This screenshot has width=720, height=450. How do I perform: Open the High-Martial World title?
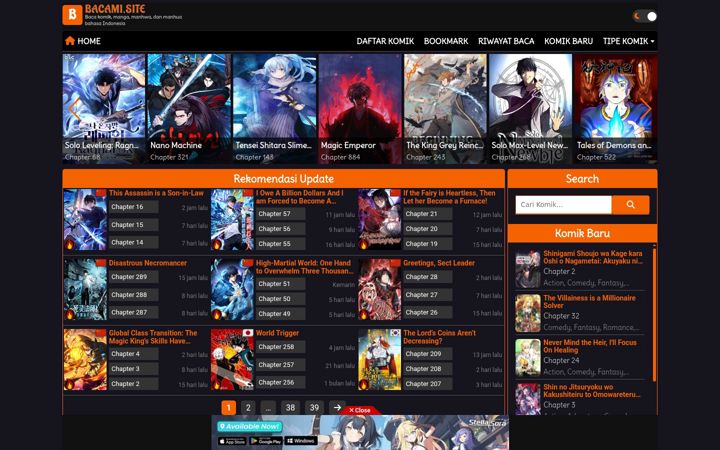(304, 267)
